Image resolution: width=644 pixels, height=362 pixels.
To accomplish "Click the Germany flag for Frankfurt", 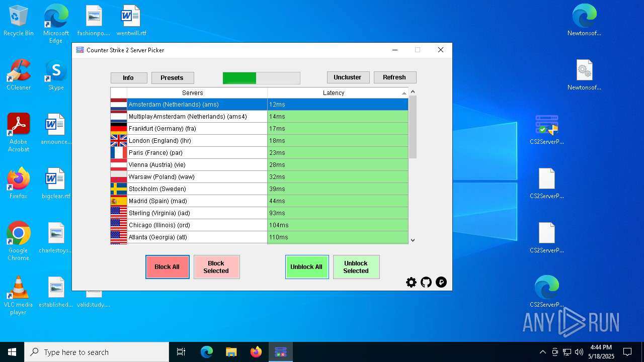I will tap(119, 129).
